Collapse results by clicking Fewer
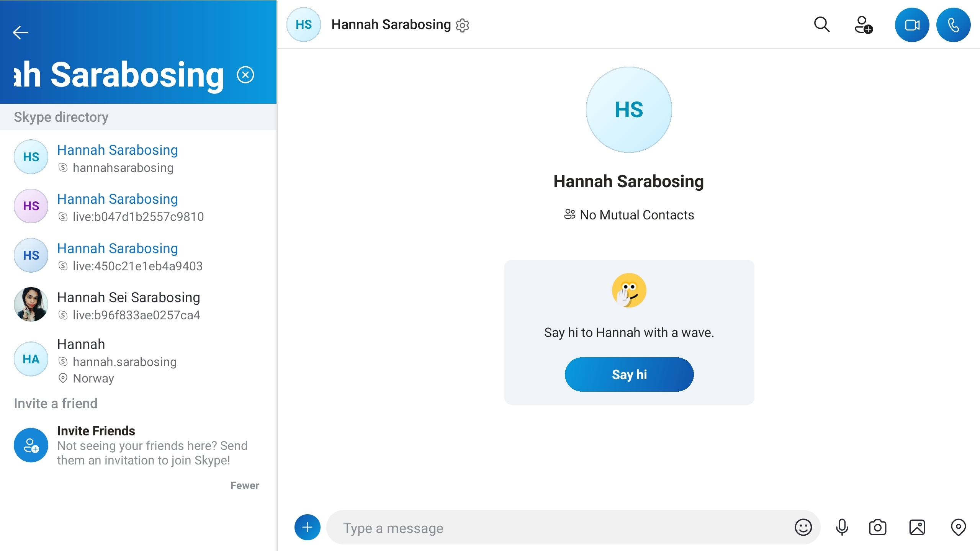The width and height of the screenshot is (980, 551). coord(245,486)
